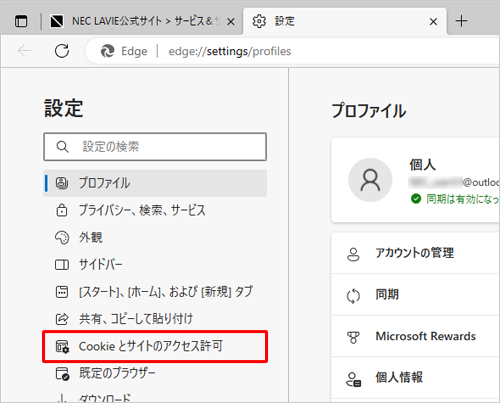Screen dimensions: 500x403
Task: Click the palette icon beside 外観
Action: coord(62,238)
